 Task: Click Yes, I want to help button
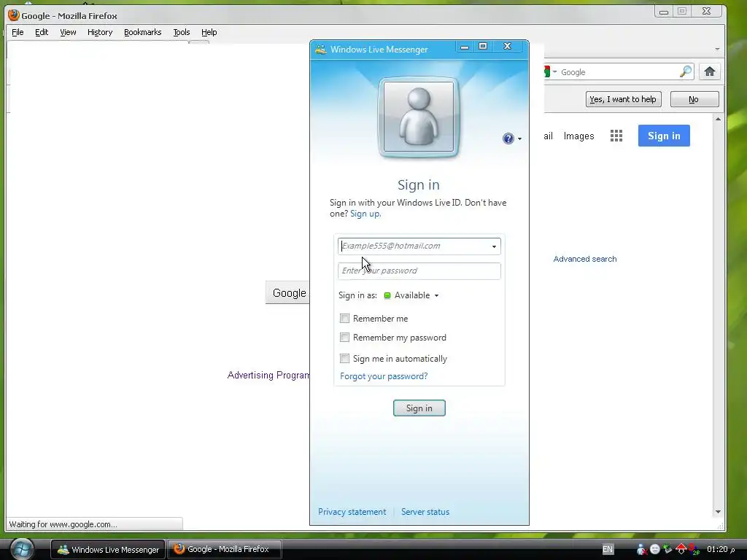coord(623,99)
